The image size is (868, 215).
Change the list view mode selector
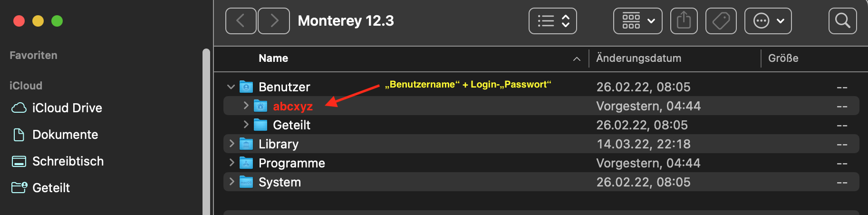[x=552, y=21]
